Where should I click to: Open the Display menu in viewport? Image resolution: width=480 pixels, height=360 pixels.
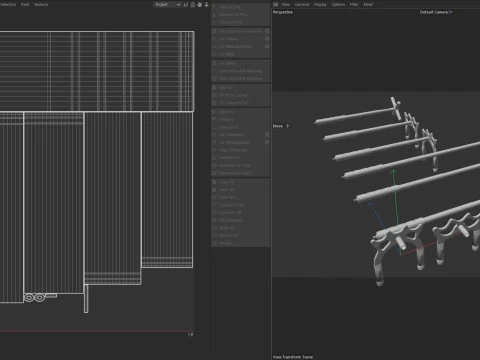click(320, 4)
